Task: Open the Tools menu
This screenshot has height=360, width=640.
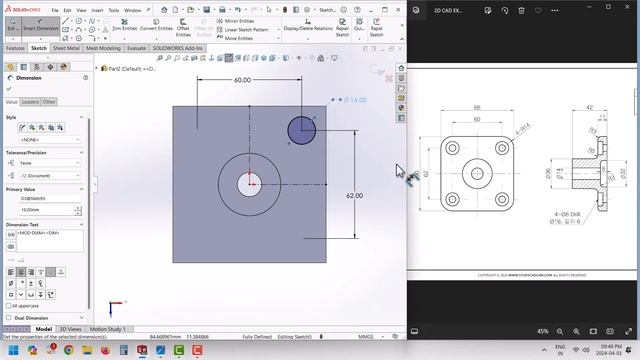Action: click(x=113, y=10)
